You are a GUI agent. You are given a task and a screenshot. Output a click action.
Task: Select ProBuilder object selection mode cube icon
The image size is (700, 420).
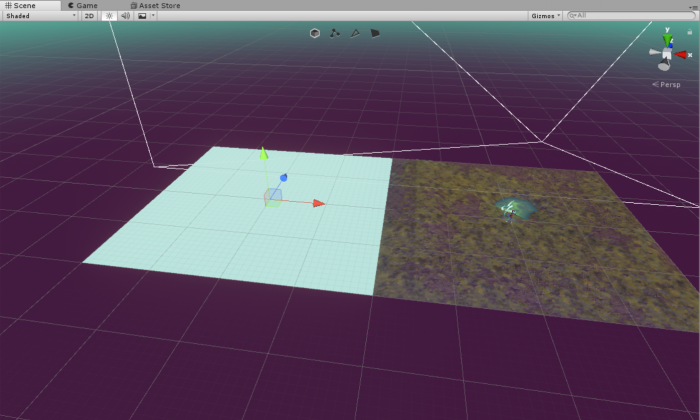tap(315, 33)
